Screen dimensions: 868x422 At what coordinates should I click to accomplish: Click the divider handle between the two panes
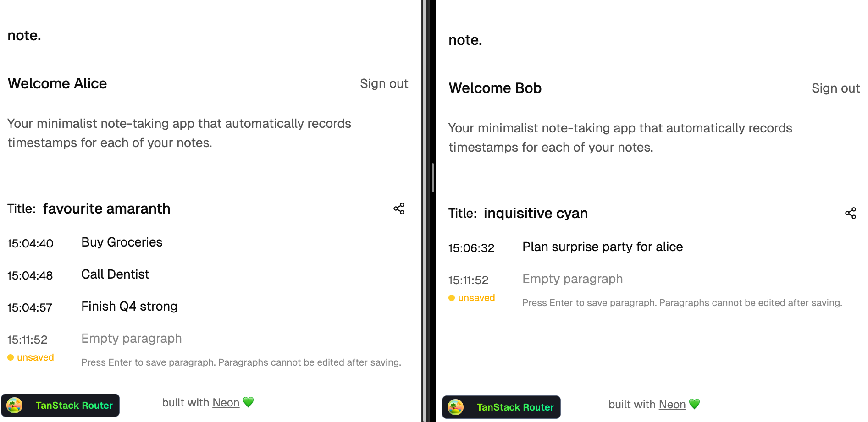point(433,178)
